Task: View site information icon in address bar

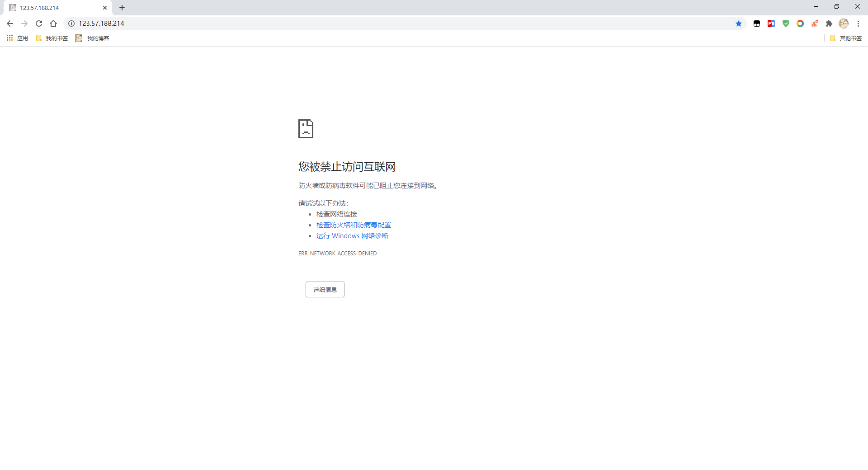Action: click(71, 23)
